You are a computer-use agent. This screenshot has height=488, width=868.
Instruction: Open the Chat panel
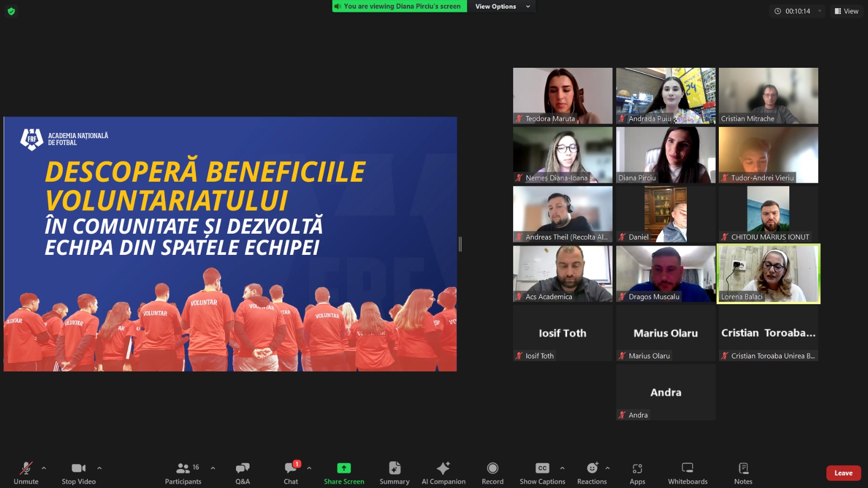(291, 472)
